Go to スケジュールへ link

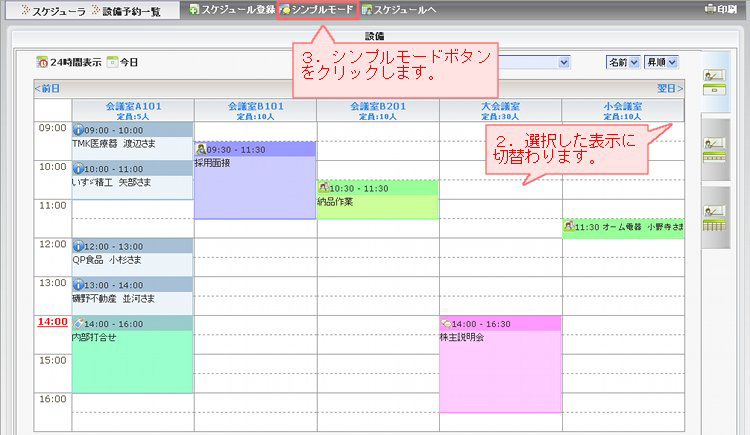(399, 10)
